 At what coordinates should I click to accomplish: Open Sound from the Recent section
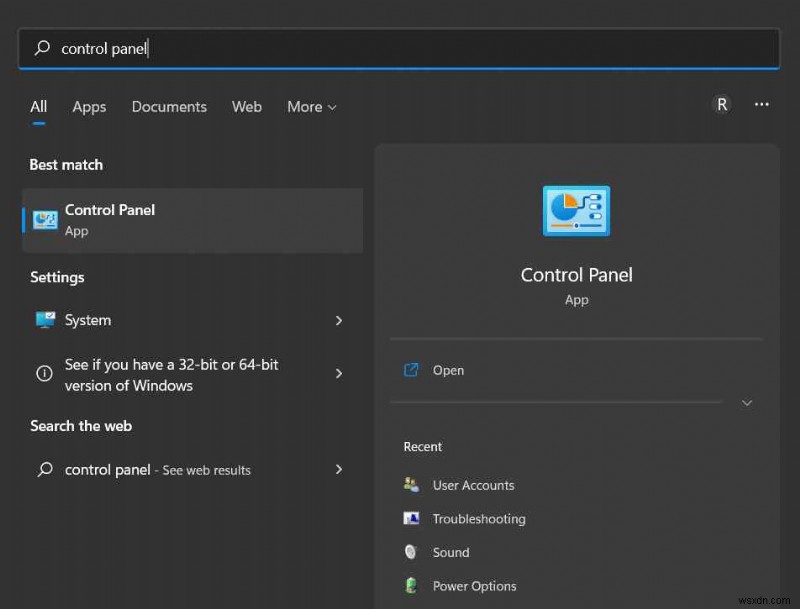click(450, 552)
